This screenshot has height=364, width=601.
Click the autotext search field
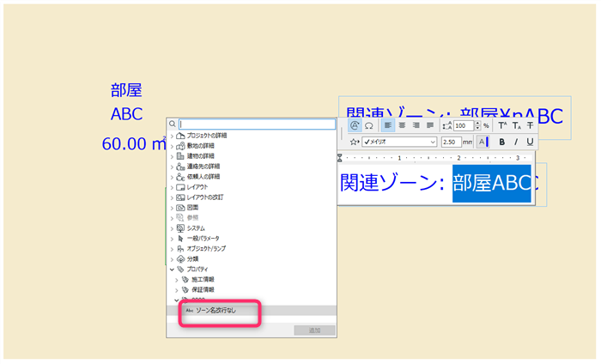258,124
